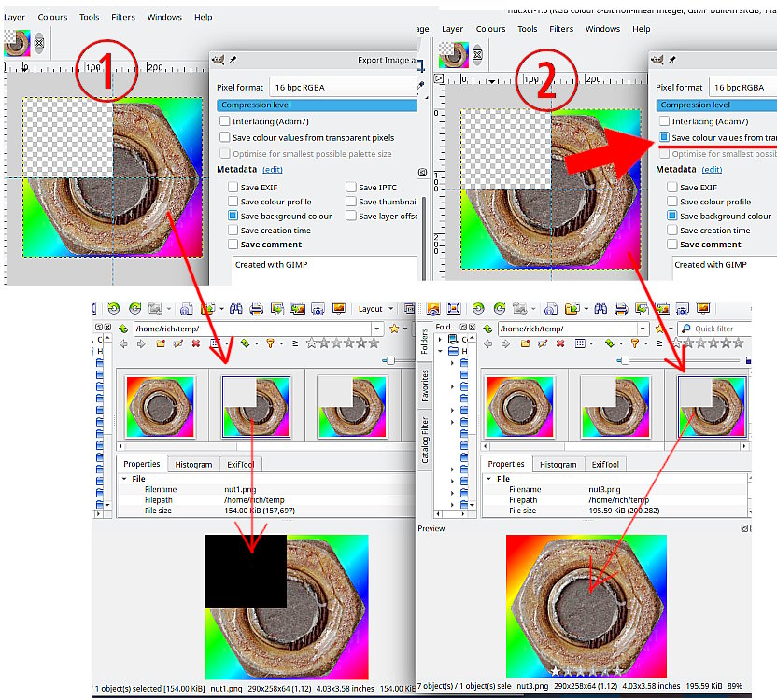The height and width of the screenshot is (700, 777).
Task: Open Layer menu in second GIMP window
Action: pos(452,29)
